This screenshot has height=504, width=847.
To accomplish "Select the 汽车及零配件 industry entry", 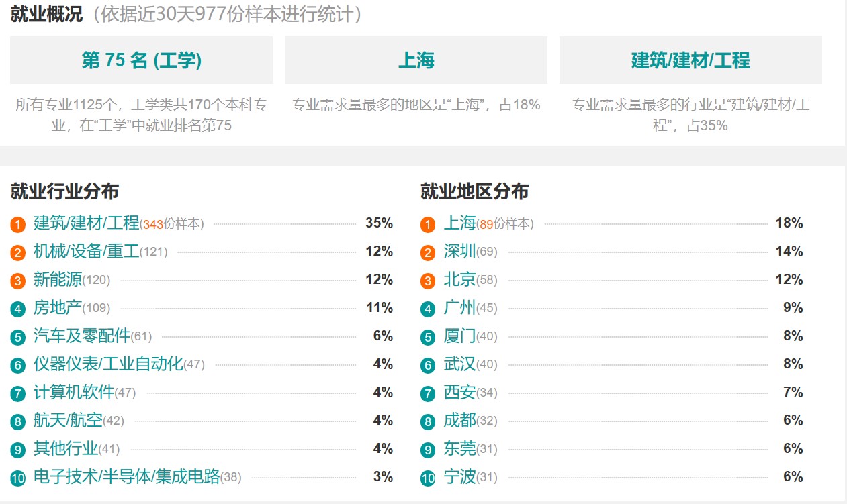I will tap(82, 336).
